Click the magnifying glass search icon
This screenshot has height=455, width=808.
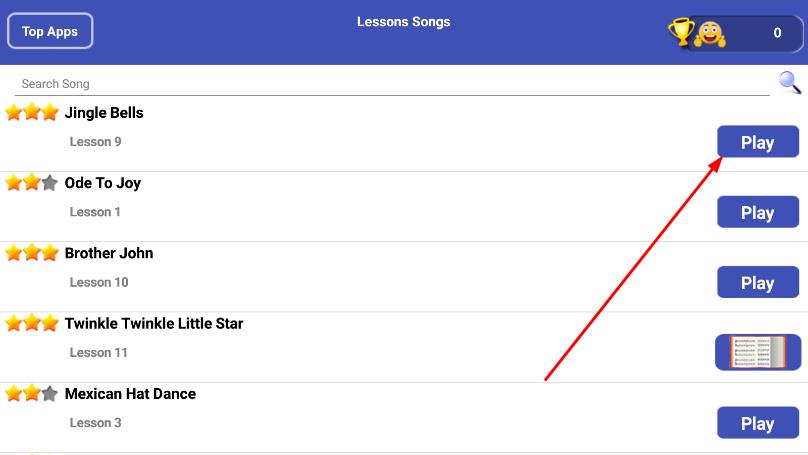pyautogui.click(x=790, y=82)
